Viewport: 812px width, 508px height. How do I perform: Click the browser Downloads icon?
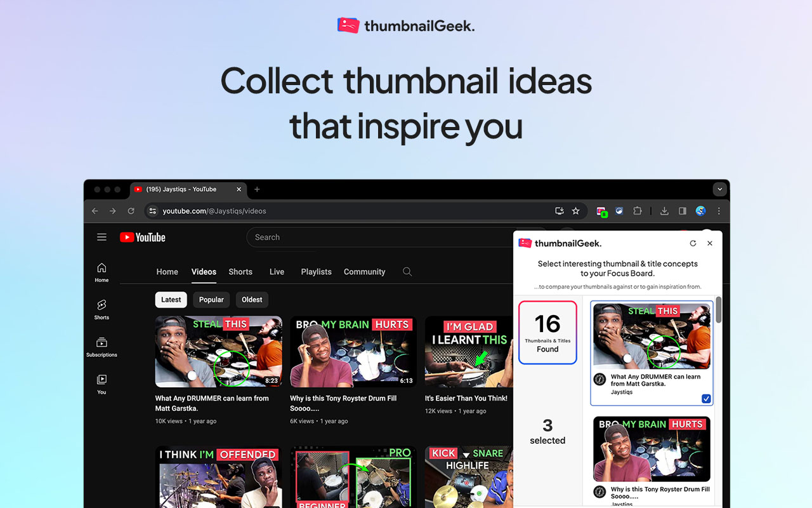tap(664, 211)
